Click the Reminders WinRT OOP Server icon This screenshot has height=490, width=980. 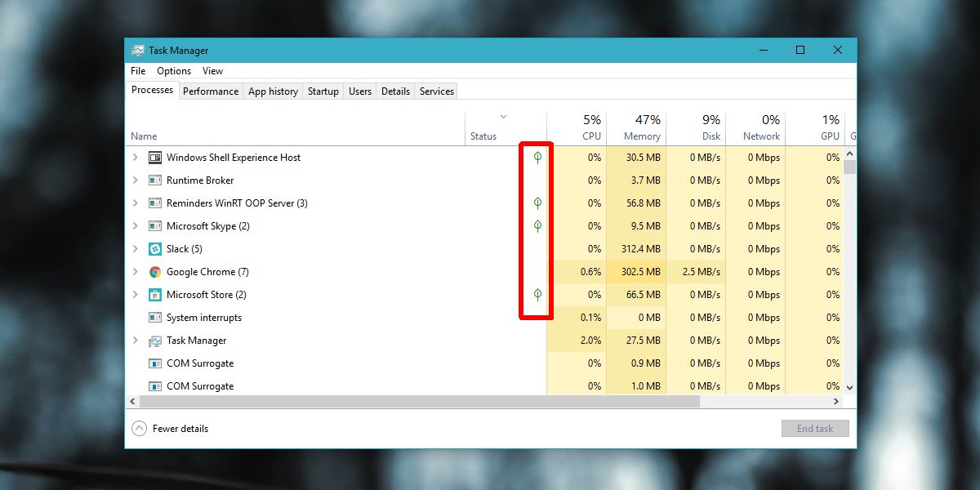pyautogui.click(x=154, y=203)
